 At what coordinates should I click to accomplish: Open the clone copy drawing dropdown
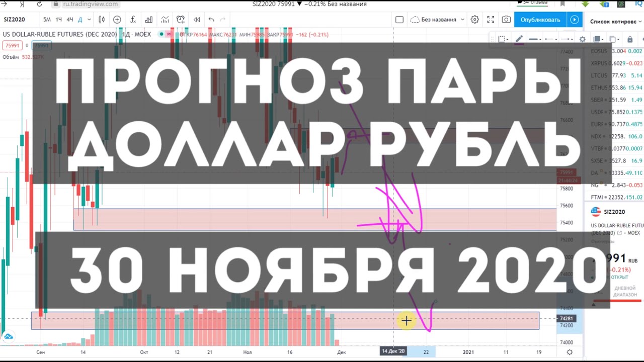(x=614, y=39)
